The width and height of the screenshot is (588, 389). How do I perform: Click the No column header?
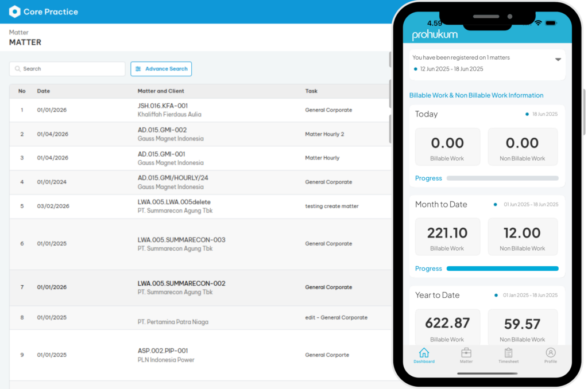(x=22, y=91)
